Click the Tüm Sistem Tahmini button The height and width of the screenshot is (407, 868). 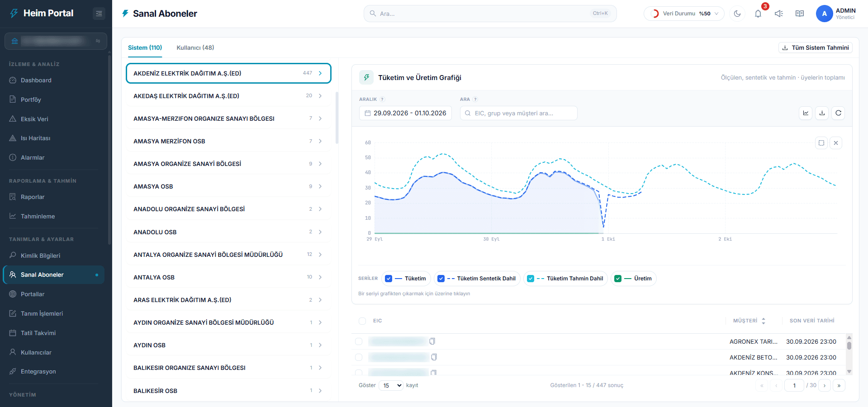[816, 47]
